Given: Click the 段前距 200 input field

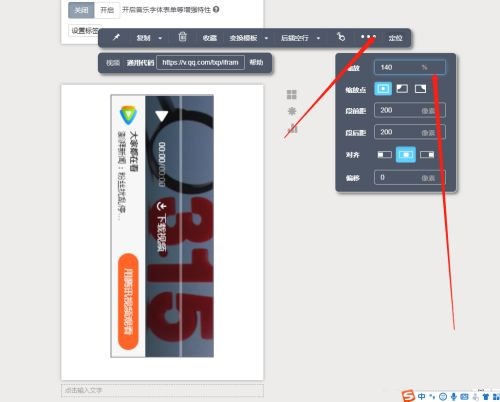Looking at the screenshot, I should [x=410, y=110].
